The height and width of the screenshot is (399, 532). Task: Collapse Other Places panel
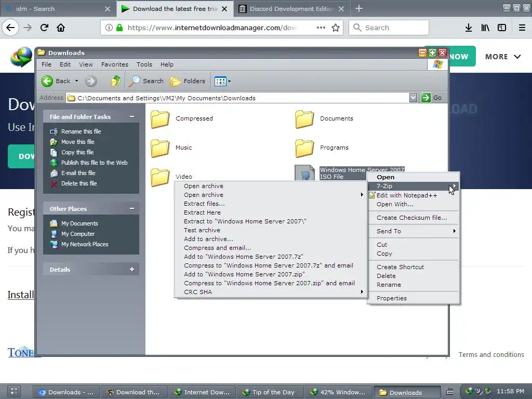coord(131,209)
